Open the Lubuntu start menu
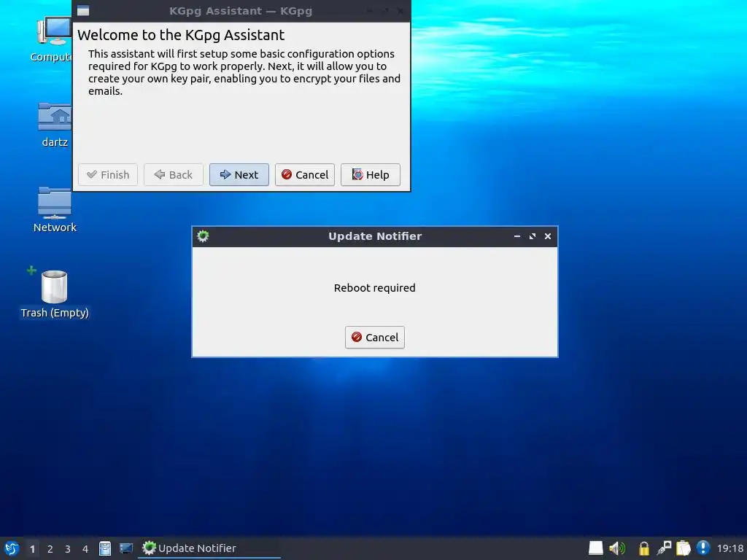The width and height of the screenshot is (747, 560). coord(12,548)
